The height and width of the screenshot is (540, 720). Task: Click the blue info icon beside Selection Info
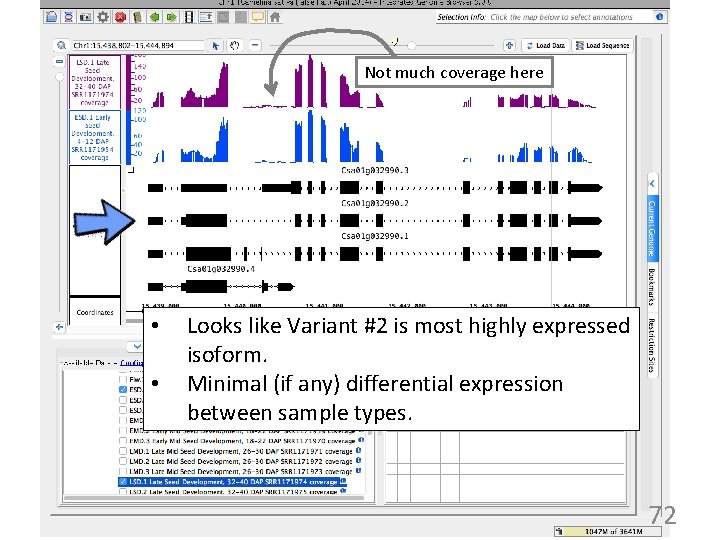pos(659,17)
